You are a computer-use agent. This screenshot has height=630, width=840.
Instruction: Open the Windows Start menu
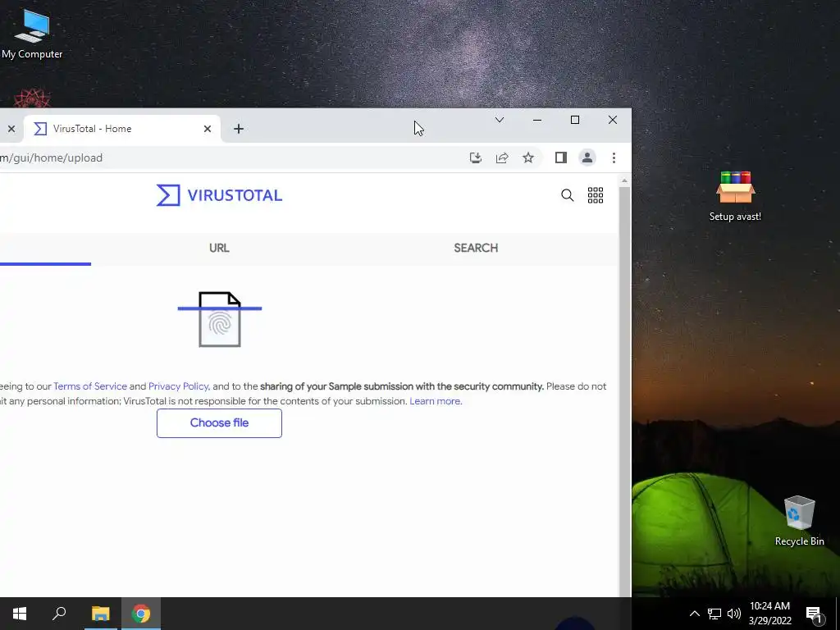[x=20, y=614]
